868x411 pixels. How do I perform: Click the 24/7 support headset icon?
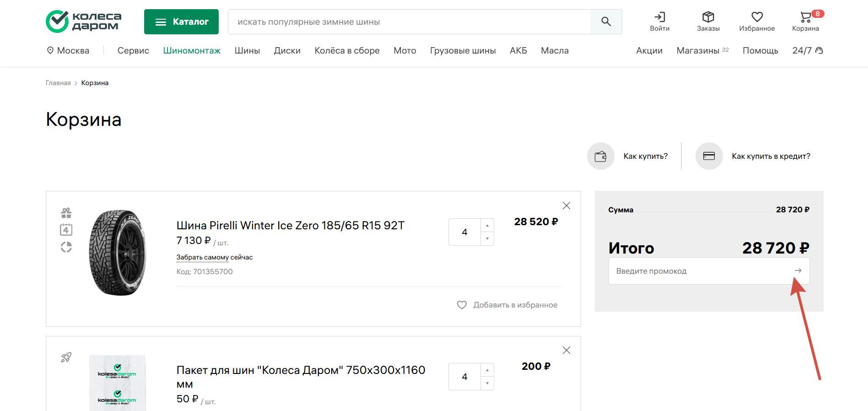819,50
